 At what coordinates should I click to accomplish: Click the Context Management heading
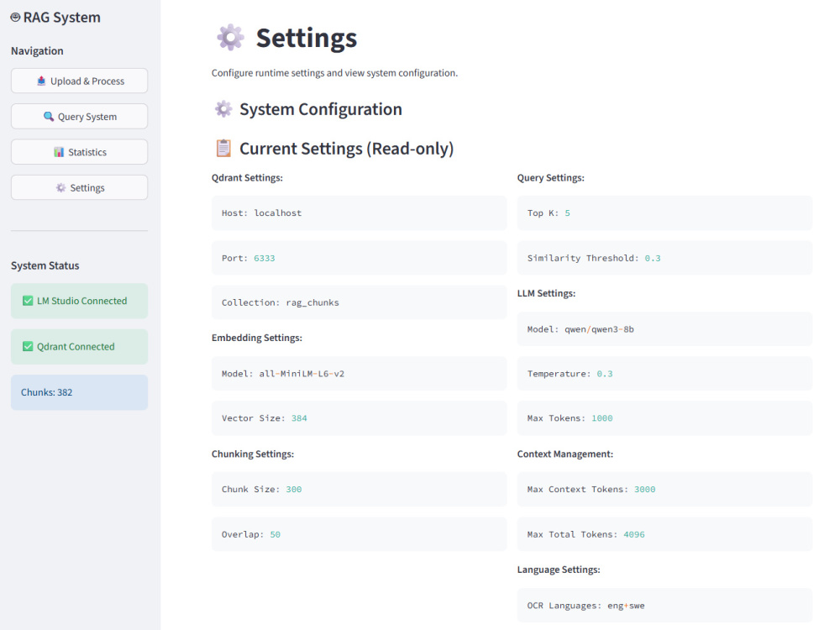pos(565,454)
